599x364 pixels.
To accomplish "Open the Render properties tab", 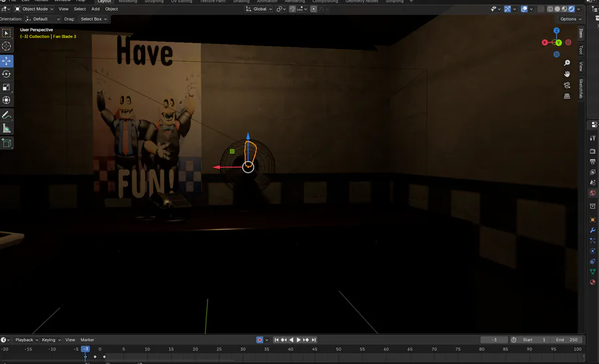I will pos(592,151).
